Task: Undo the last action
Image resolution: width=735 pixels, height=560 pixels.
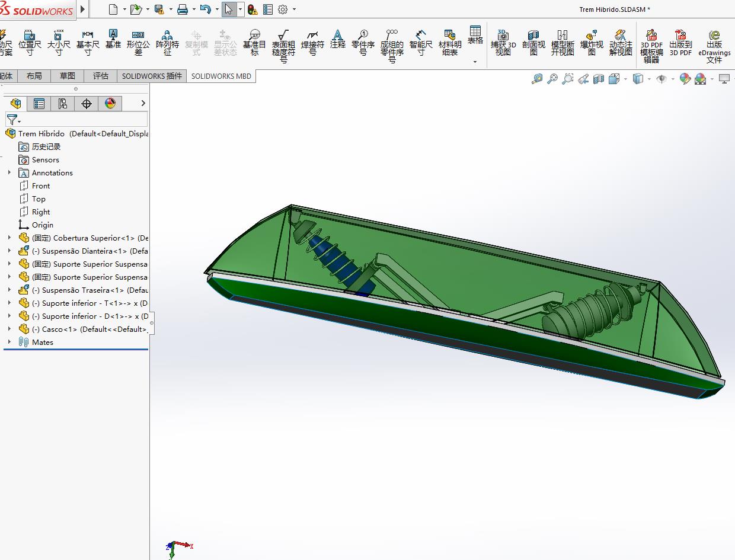Action: click(x=205, y=9)
